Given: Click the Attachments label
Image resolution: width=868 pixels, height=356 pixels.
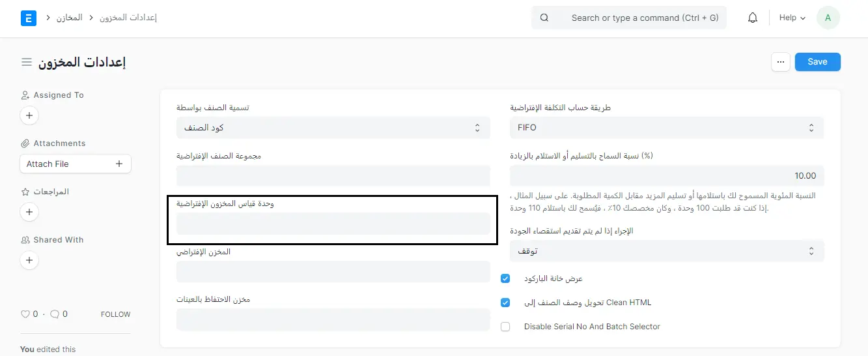Looking at the screenshot, I should [59, 143].
